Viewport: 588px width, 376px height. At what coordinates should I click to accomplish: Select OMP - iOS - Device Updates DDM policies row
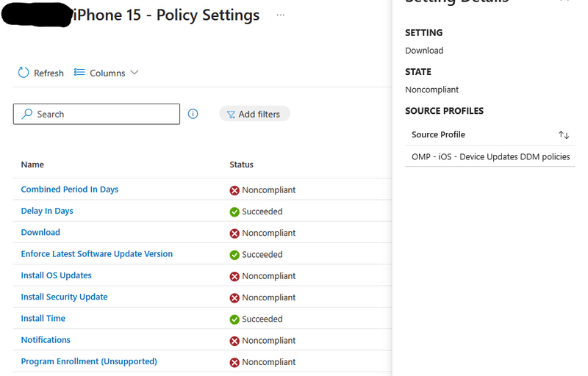pos(490,156)
